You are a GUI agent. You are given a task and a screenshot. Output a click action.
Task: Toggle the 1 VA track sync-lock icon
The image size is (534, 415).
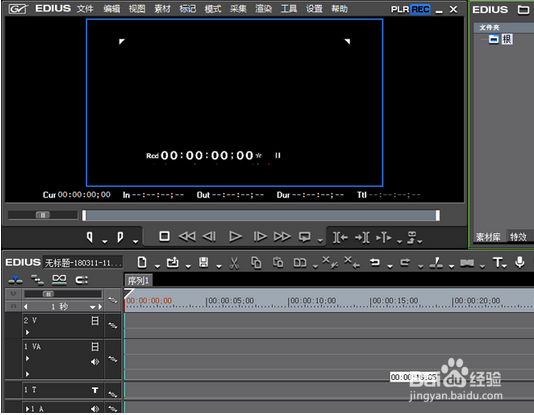[113, 359]
